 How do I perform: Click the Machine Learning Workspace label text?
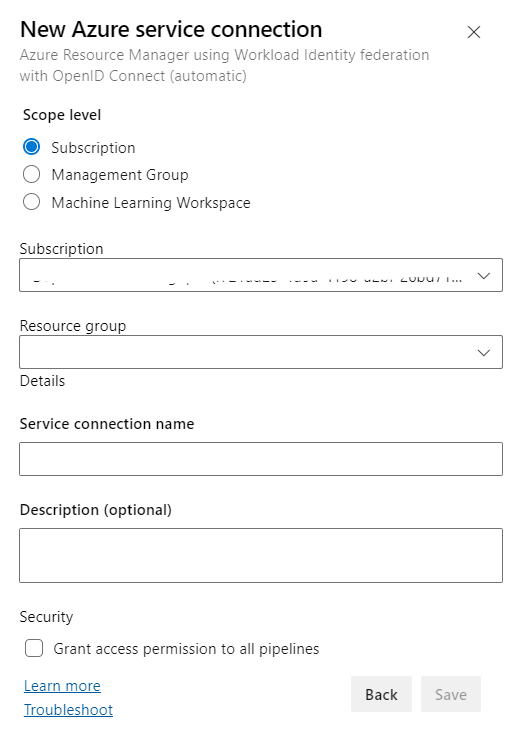(x=151, y=203)
